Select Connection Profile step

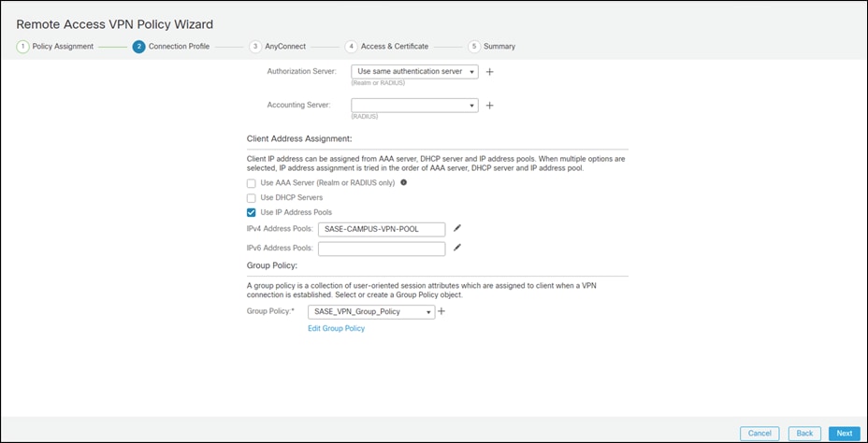click(171, 47)
